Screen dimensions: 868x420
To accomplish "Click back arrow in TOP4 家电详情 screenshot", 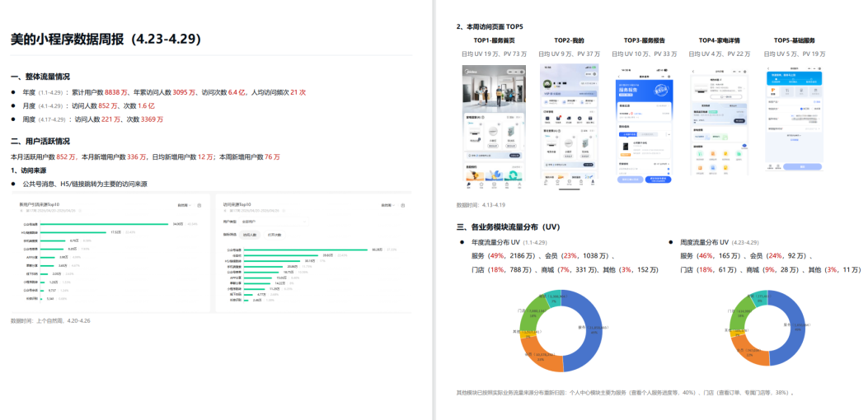I will coord(693,72).
